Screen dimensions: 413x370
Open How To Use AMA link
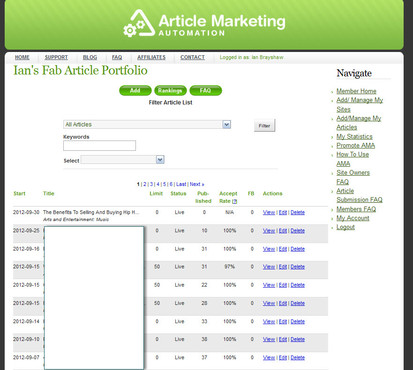[x=353, y=159]
